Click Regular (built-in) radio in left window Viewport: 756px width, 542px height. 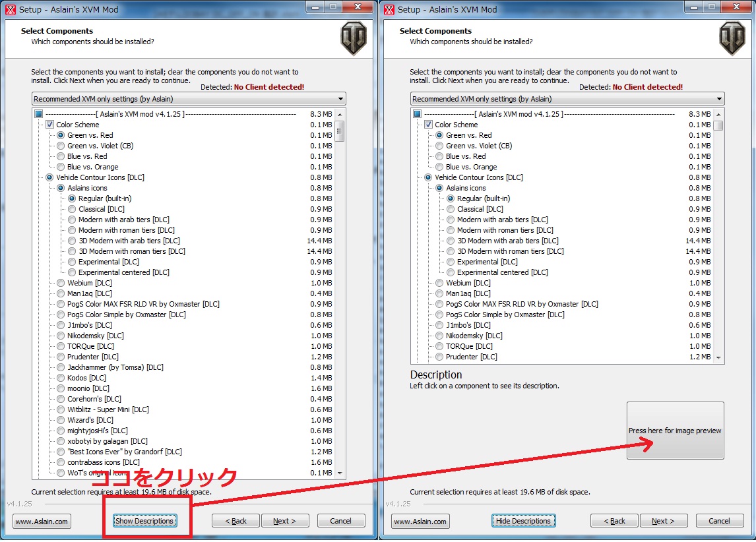click(72, 198)
